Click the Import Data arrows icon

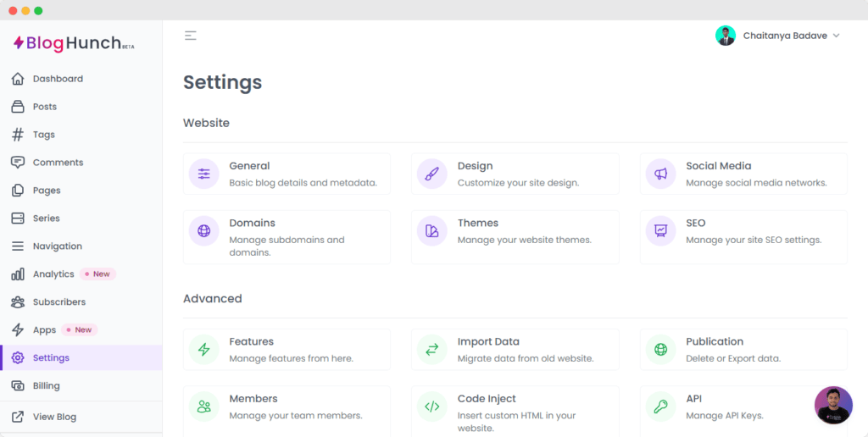[x=432, y=350]
